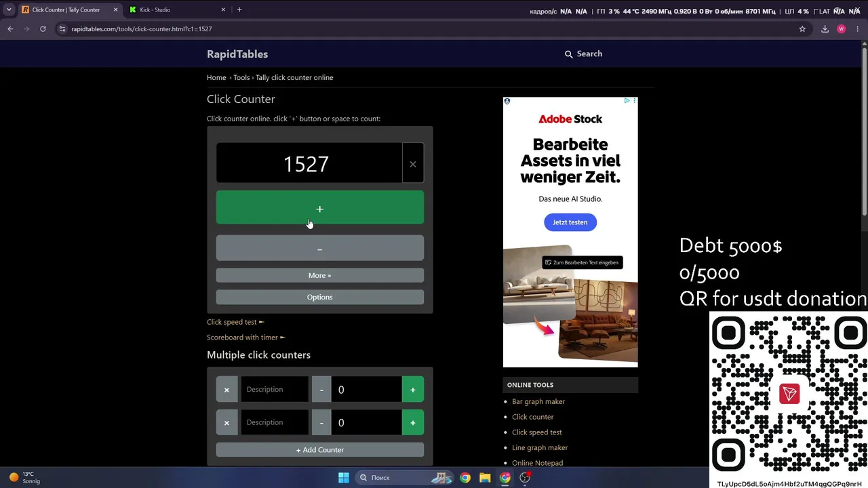Click the site info icon in address bar
868x488 pixels.
[62, 29]
